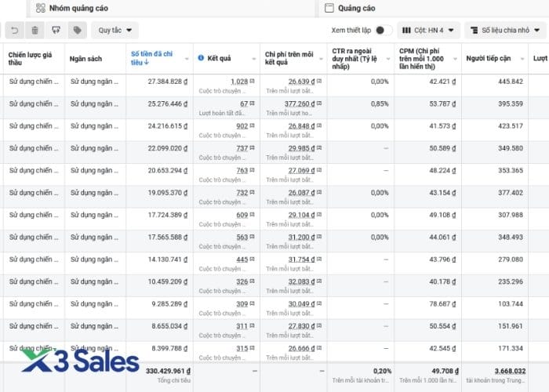
Task: Click flag icon next to result 445
Action: point(252,259)
